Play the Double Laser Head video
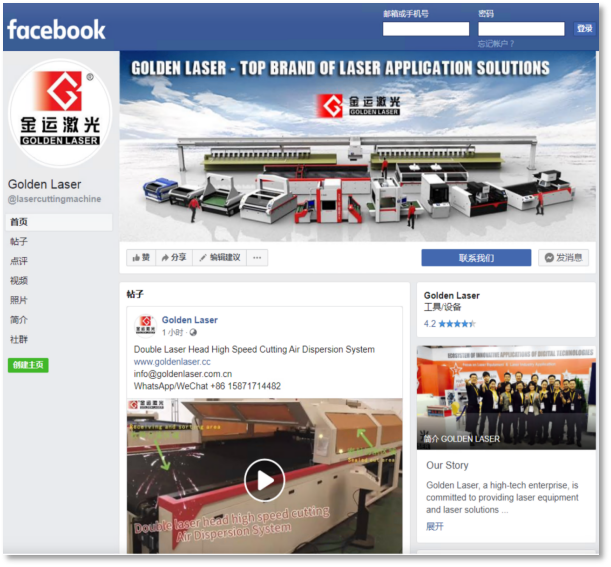Viewport: 611px width, 567px height. 264,480
